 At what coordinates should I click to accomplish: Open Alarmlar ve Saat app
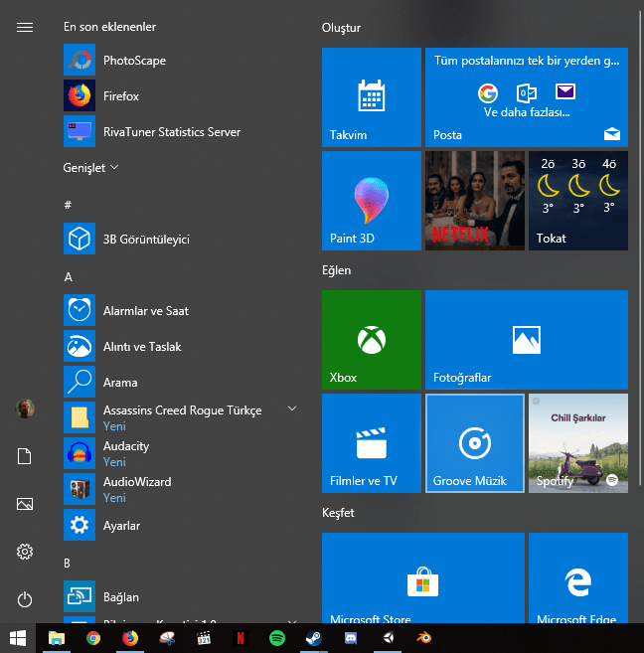click(145, 311)
